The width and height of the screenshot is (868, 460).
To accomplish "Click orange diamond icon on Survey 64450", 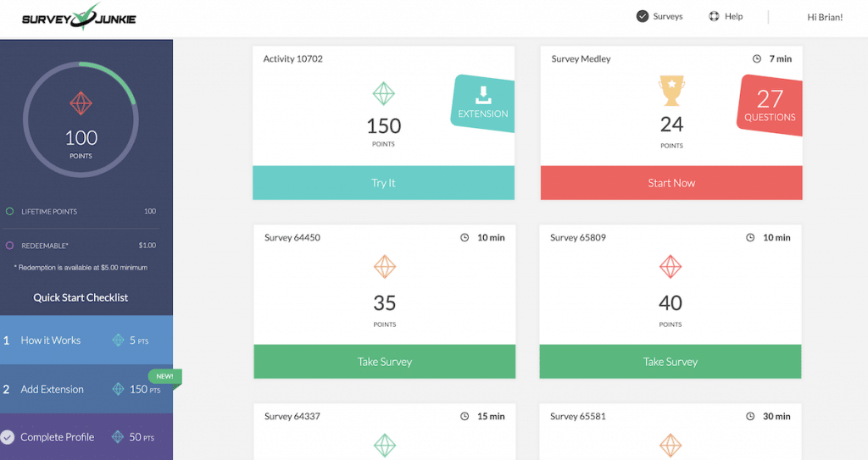I will (385, 267).
